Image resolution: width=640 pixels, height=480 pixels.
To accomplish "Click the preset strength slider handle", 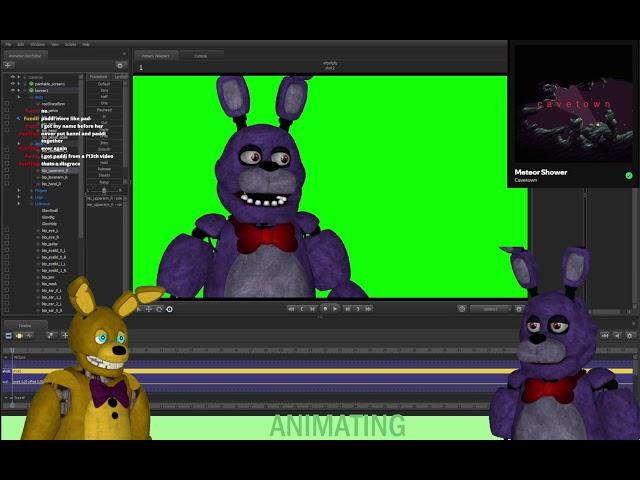I will click(104, 191).
